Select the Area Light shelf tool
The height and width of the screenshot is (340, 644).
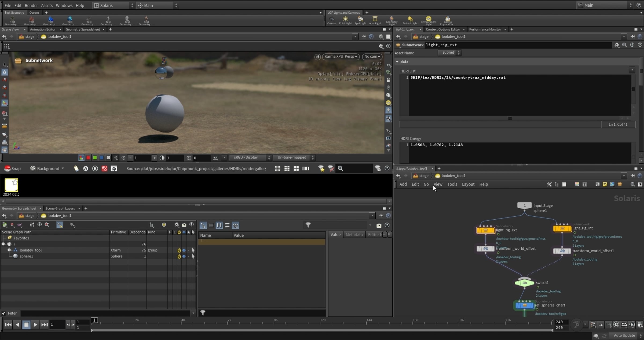click(x=375, y=20)
